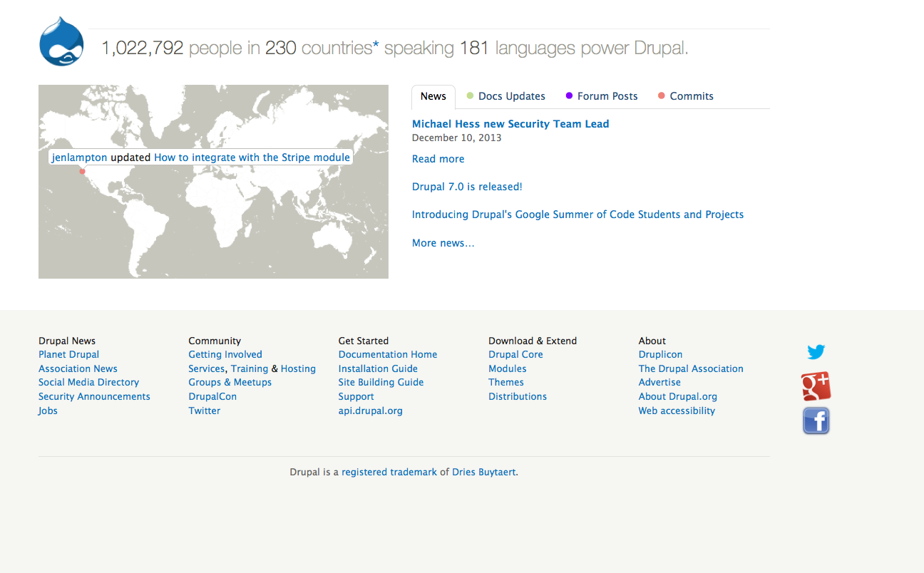This screenshot has width=924, height=573.
Task: Click the green dot beside Docs Updates
Action: 468,95
